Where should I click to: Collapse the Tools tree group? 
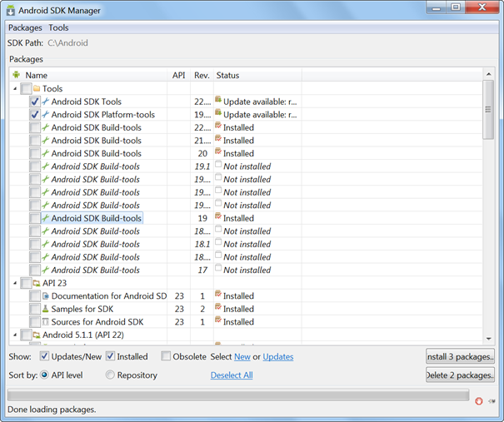pos(15,88)
